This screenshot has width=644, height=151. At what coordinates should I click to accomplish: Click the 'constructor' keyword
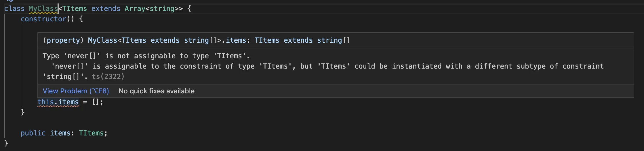[x=43, y=19]
